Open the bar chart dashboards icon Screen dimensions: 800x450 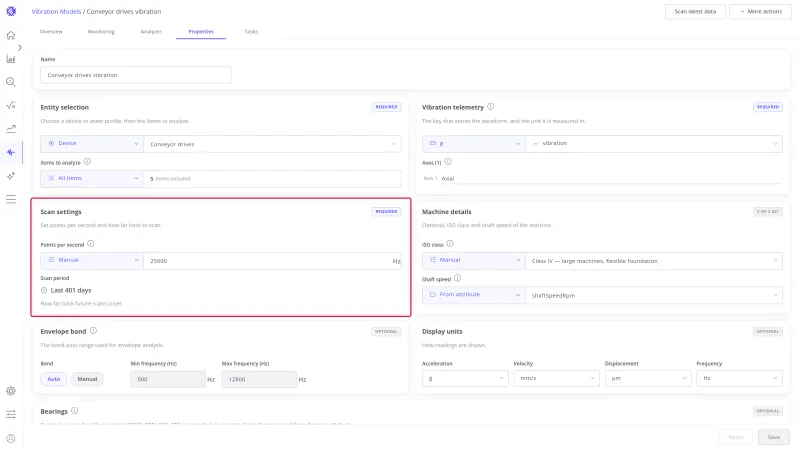point(11,59)
